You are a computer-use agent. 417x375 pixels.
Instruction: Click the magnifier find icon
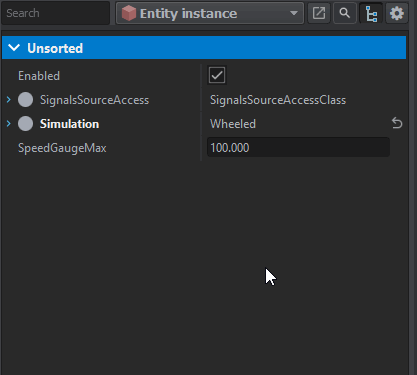coord(345,13)
